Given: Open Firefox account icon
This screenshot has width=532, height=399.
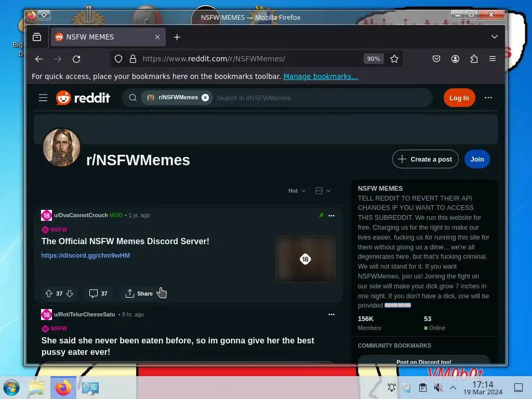Looking at the screenshot, I should point(455,59).
